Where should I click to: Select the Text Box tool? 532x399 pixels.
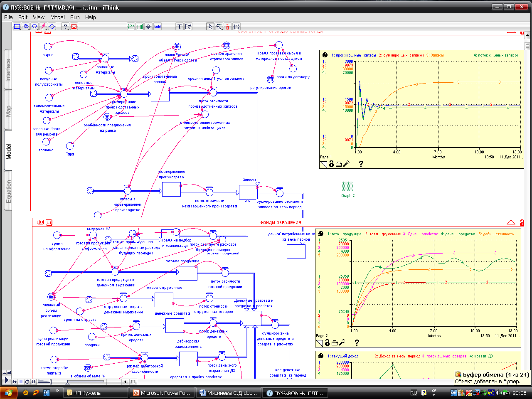pyautogui.click(x=180, y=27)
